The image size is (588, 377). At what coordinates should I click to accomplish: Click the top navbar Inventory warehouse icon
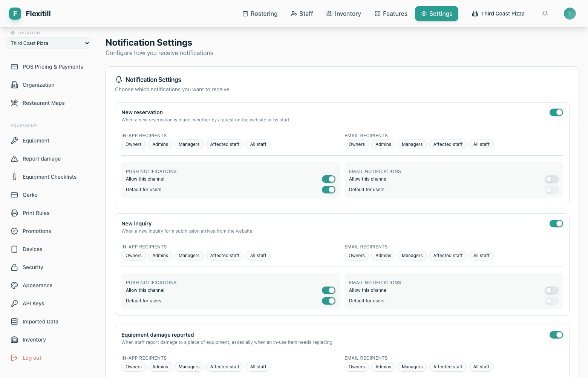329,14
